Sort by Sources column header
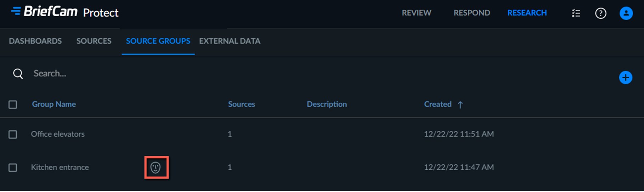Screen dimensions: 644x192 pos(242,104)
